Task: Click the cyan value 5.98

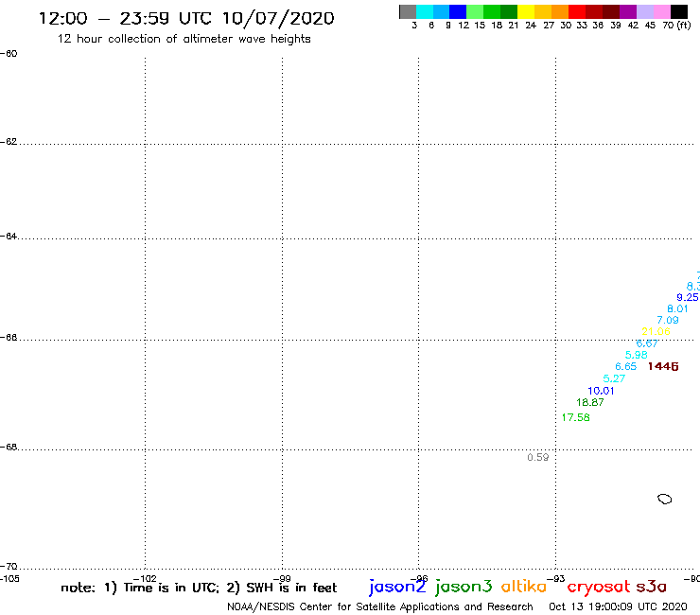Action: point(637,355)
